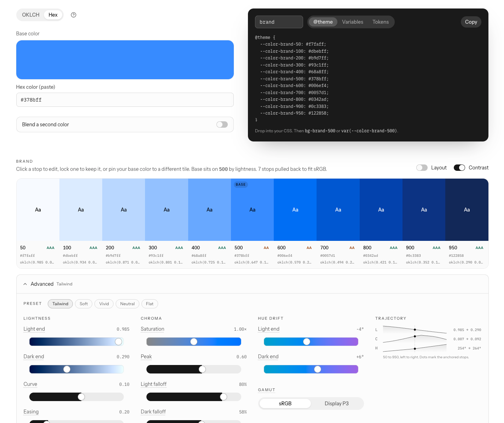Image resolution: width=504 pixels, height=423 pixels.
Task: Click the BASE badge on the 500 tile
Action: pyautogui.click(x=241, y=185)
